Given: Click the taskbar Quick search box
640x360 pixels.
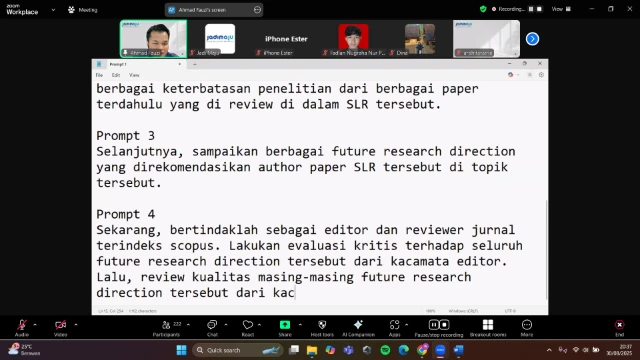Looking at the screenshot, I should pos(238,350).
